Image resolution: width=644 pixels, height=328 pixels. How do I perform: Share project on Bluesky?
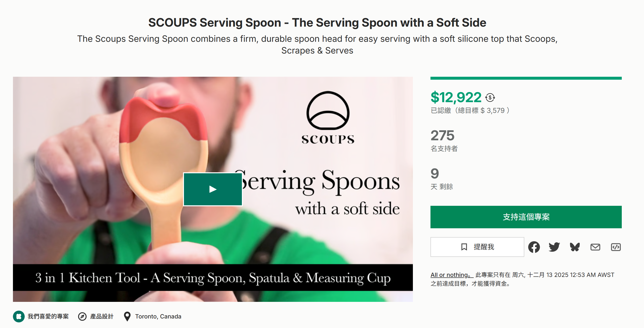(x=575, y=247)
